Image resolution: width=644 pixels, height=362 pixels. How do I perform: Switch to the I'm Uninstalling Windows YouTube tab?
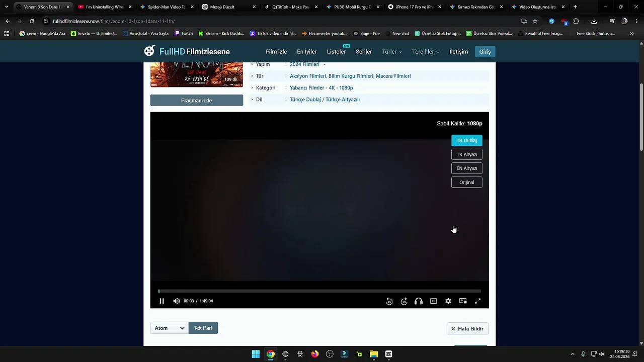(104, 7)
